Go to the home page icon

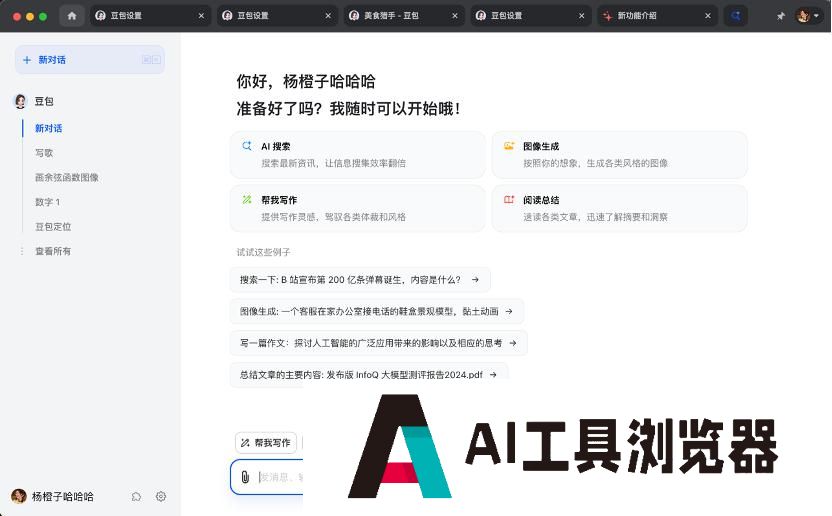pyautogui.click(x=72, y=16)
